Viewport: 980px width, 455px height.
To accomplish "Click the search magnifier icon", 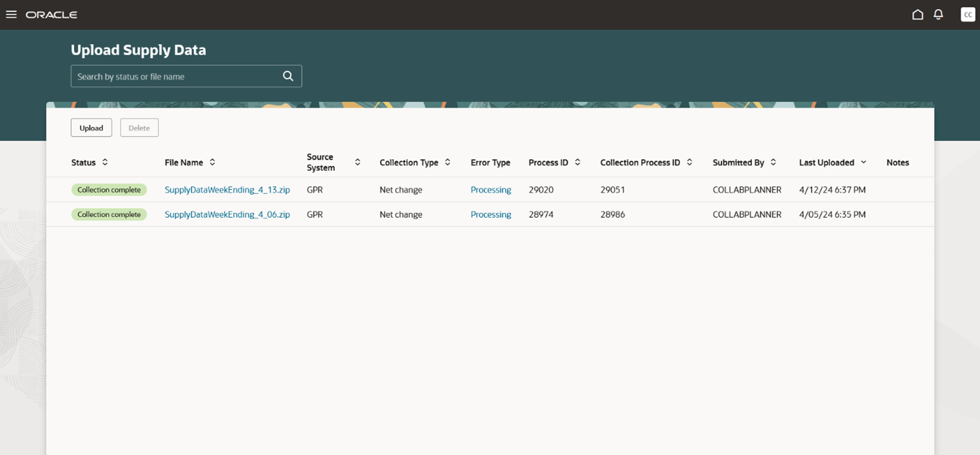I will [x=288, y=76].
